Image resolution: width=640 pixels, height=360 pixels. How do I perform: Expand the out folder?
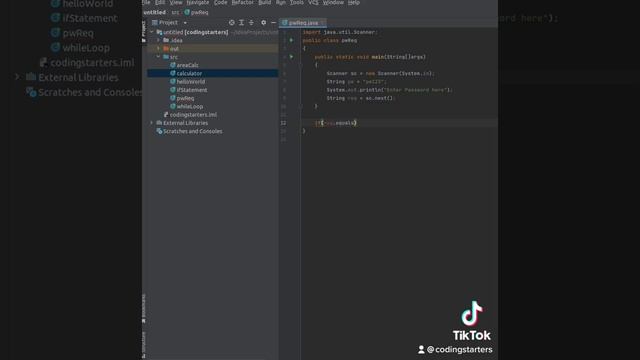(x=159, y=48)
